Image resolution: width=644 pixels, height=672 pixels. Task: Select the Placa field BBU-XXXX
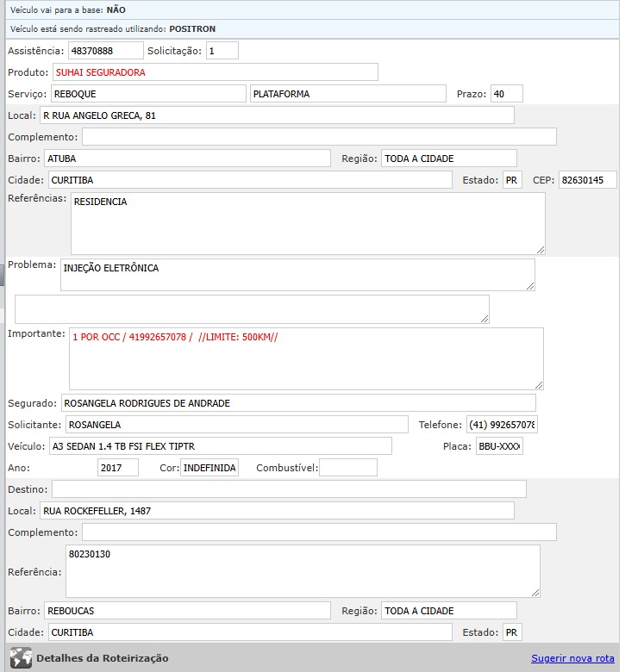point(499,445)
